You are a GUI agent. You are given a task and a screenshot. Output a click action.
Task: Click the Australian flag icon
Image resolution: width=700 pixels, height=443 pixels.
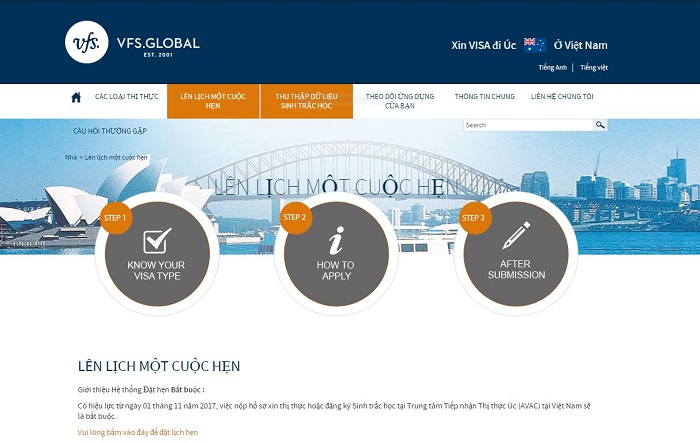(534, 45)
